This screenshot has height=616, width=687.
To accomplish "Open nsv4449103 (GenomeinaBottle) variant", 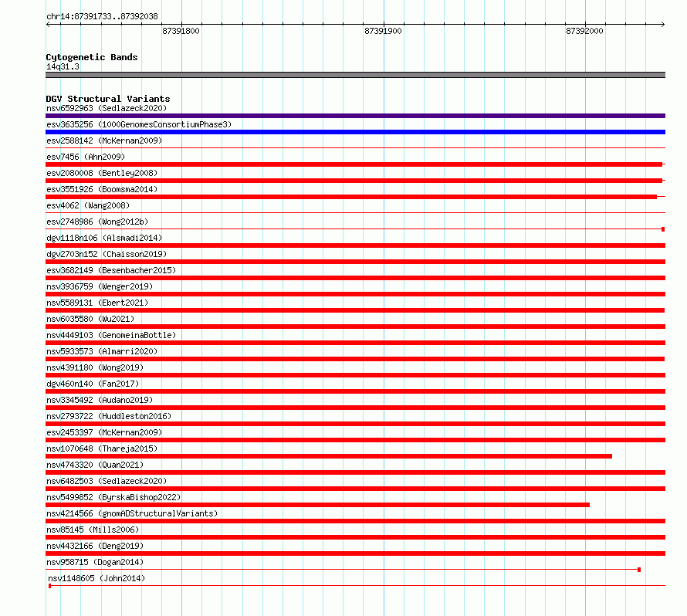I will tap(111, 335).
